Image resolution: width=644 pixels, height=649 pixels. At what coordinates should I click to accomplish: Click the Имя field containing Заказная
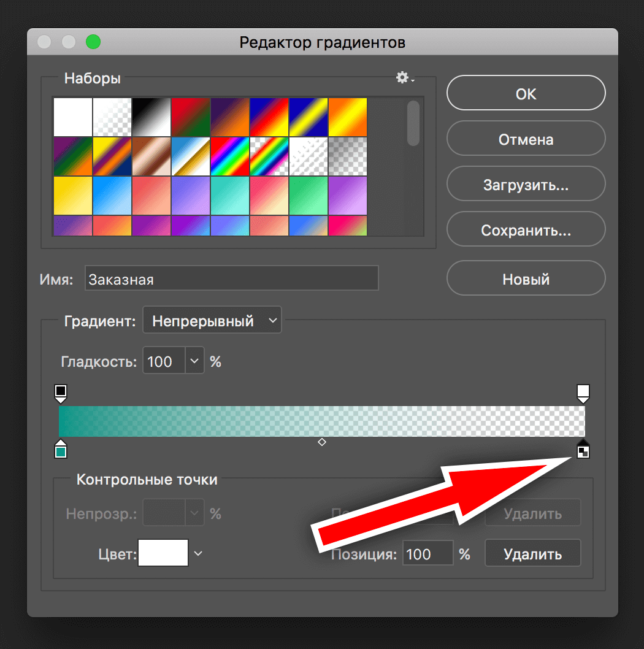point(231,279)
